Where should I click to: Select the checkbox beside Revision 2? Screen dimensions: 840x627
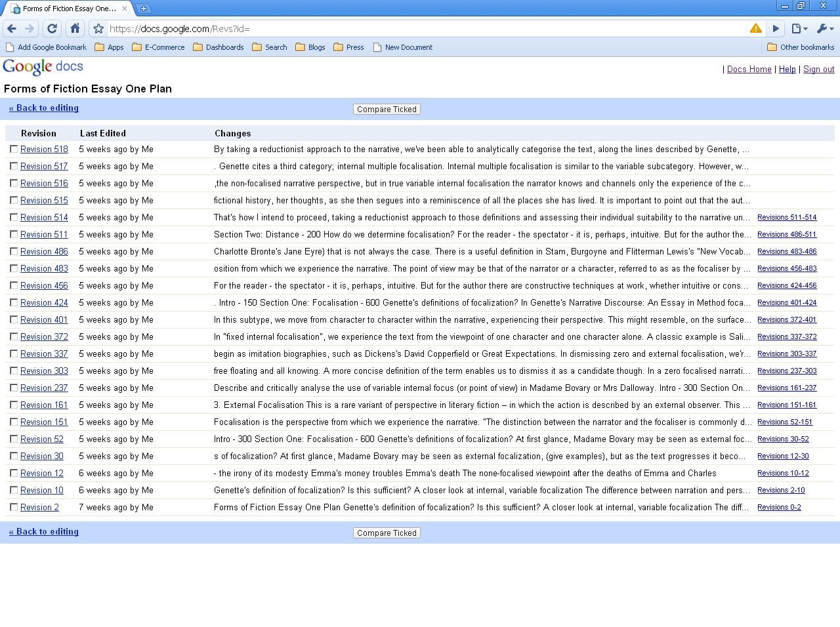tap(14, 507)
